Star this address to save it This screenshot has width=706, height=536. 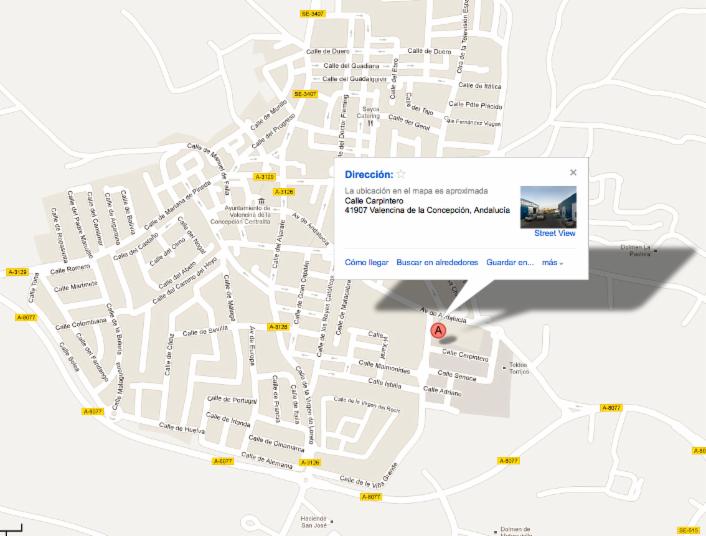pos(401,174)
